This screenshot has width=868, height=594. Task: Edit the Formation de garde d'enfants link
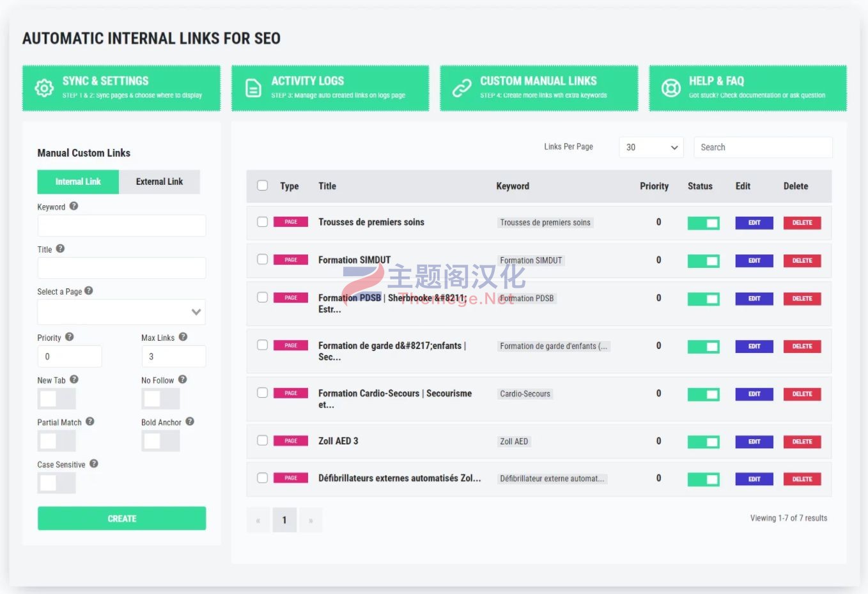(x=754, y=347)
